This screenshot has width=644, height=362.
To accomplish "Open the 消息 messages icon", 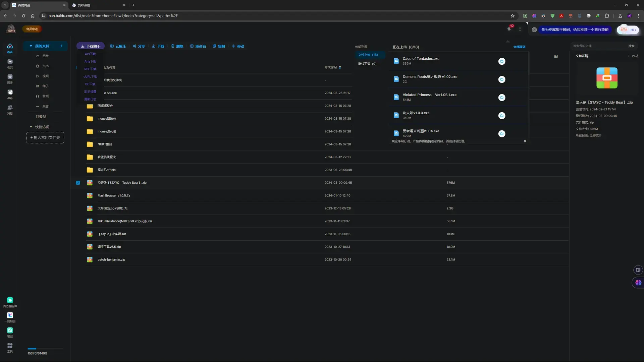I will [x=10, y=110].
